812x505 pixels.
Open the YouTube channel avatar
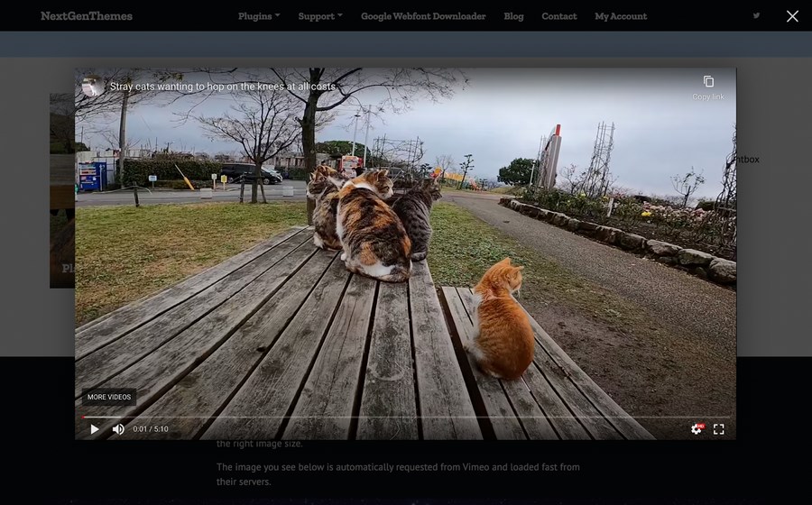(93, 87)
